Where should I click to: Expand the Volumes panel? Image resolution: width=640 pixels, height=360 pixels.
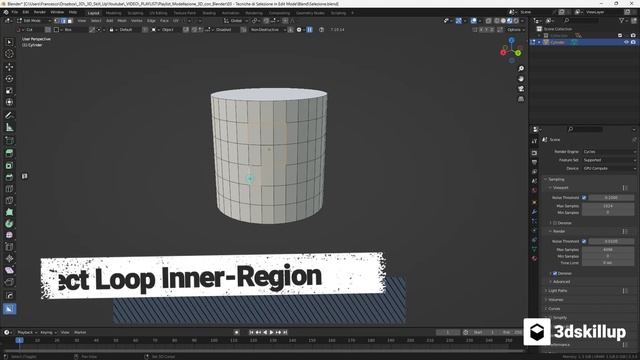tap(555, 300)
